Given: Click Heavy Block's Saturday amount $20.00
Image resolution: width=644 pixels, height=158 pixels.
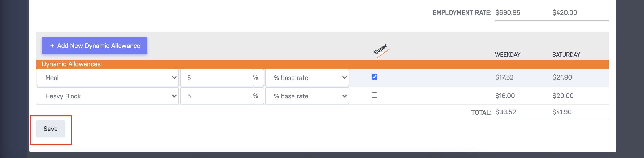Looking at the screenshot, I should [563, 96].
